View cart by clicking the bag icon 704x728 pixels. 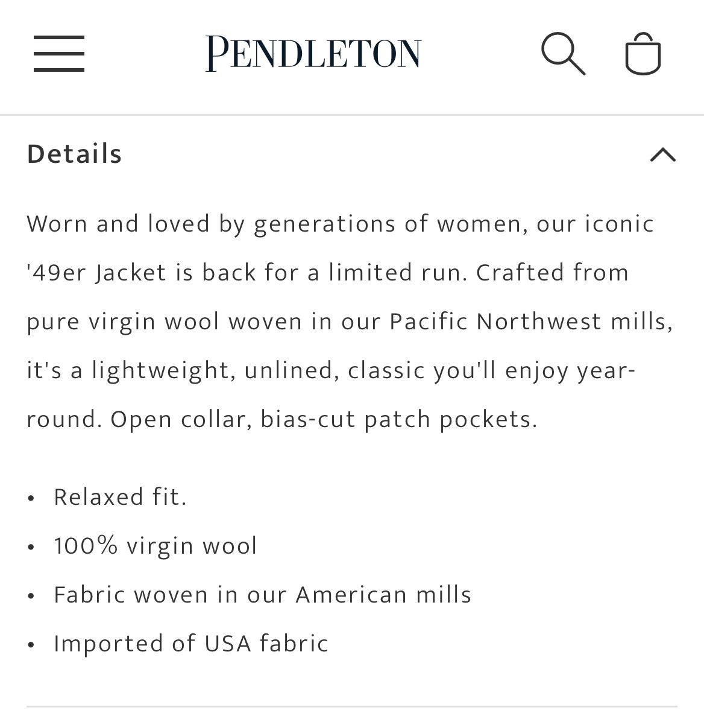pos(643,52)
